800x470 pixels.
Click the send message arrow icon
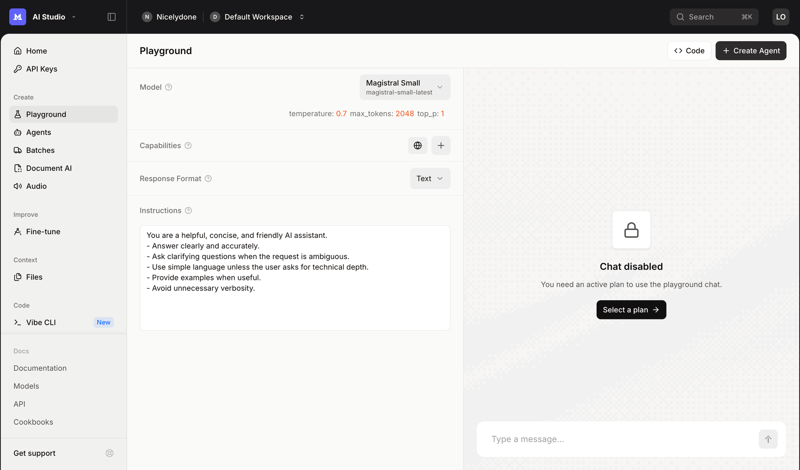[x=768, y=439]
